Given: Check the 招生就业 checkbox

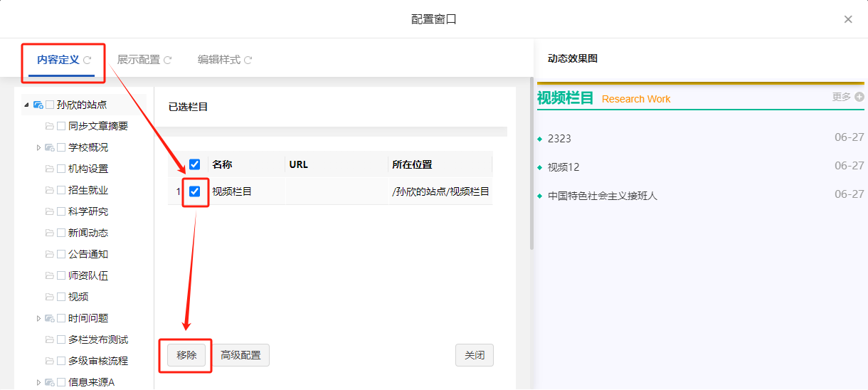Looking at the screenshot, I should [61, 190].
